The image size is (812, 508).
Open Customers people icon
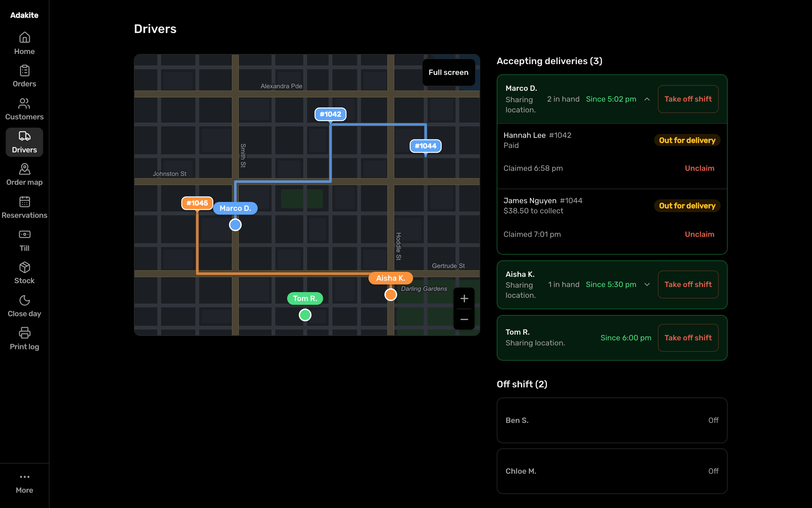pos(24,104)
